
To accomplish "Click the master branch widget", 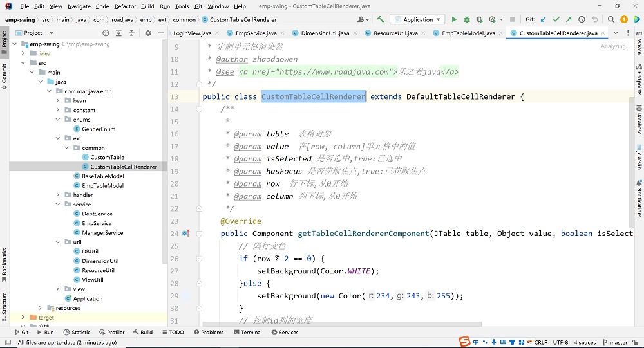I will (x=615, y=342).
